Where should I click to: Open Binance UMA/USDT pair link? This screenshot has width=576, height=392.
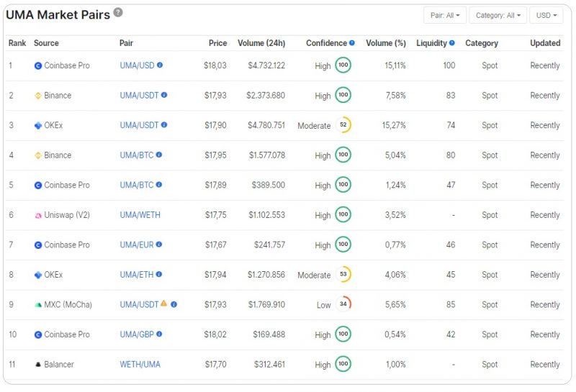[x=139, y=96]
